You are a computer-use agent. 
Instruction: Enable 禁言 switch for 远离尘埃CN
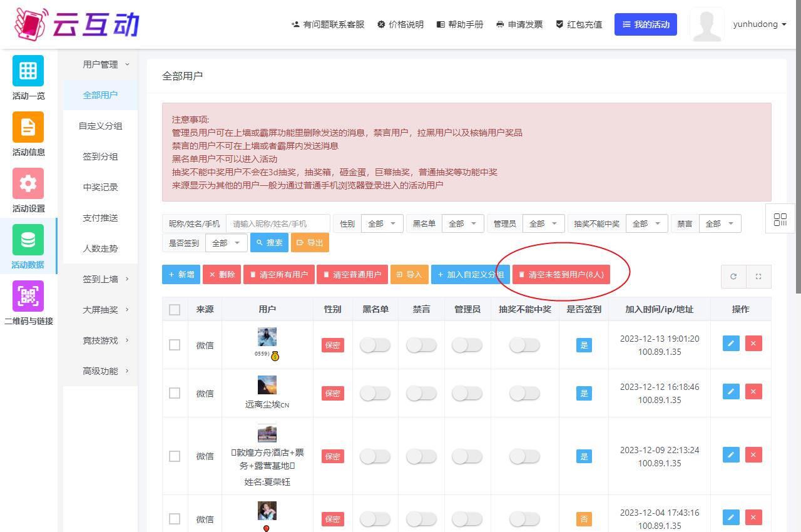tap(421, 393)
